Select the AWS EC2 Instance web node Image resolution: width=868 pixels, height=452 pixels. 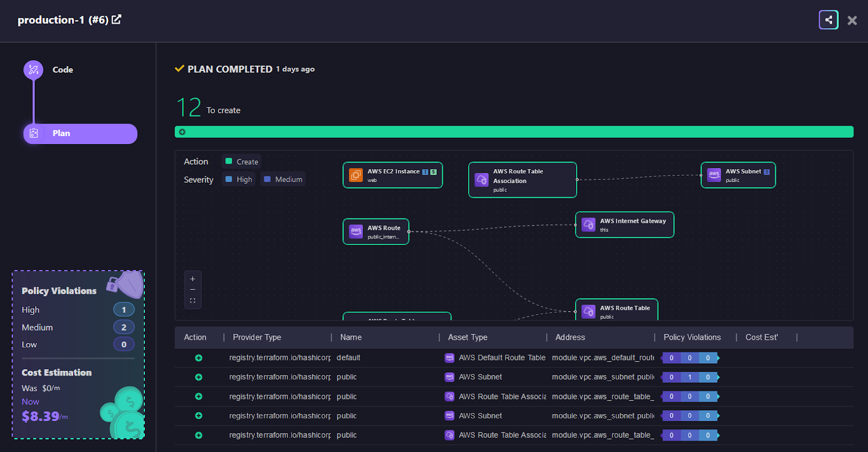pyautogui.click(x=393, y=175)
